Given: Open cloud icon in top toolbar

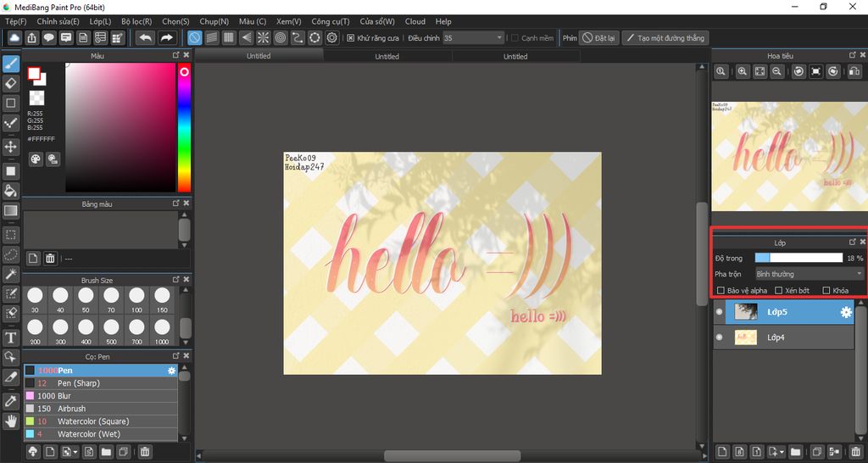Looking at the screenshot, I should pos(14,37).
